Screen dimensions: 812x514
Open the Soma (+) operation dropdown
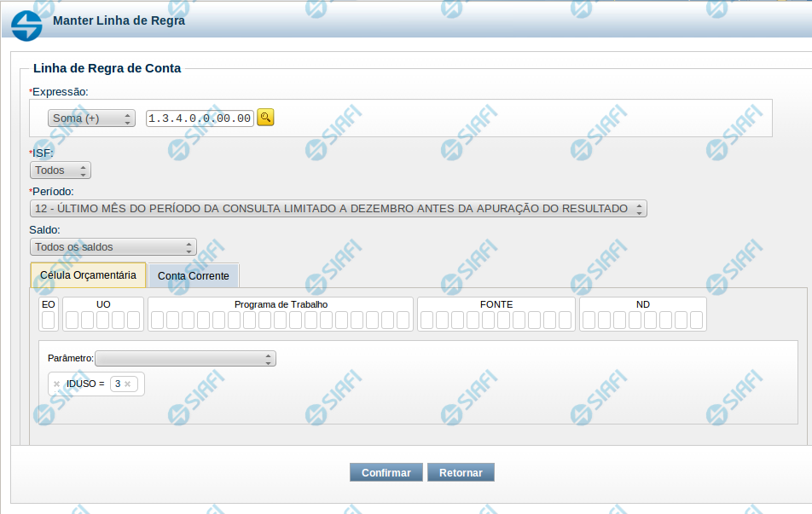91,118
